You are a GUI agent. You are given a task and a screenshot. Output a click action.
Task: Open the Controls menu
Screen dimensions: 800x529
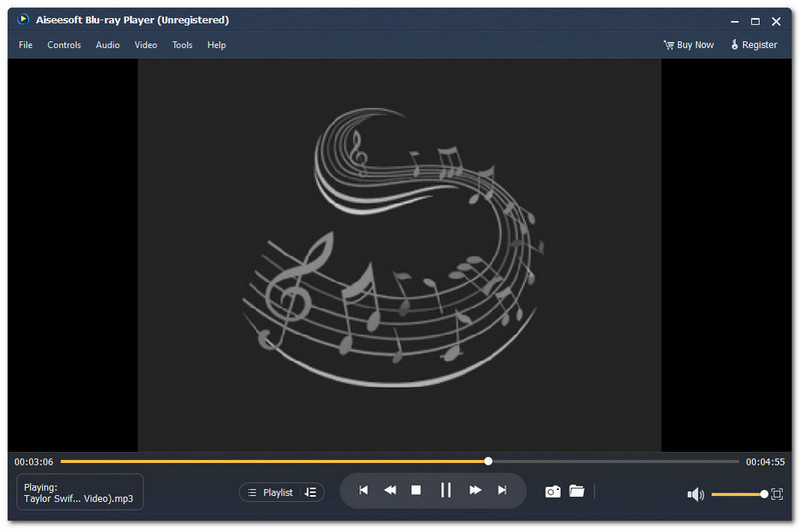pos(64,45)
